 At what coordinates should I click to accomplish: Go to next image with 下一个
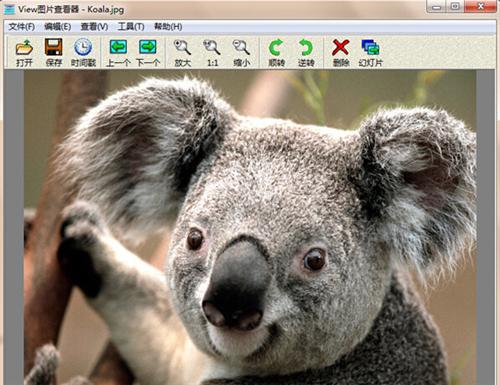click(x=148, y=52)
